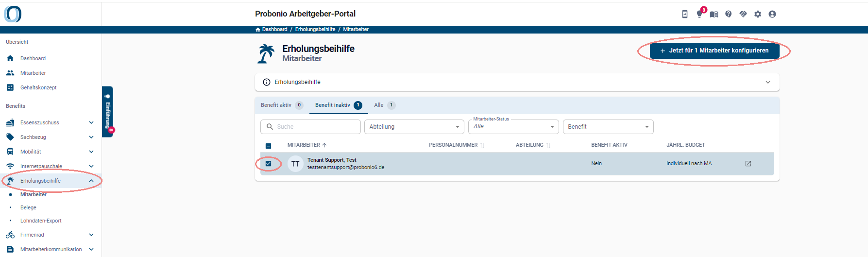Click Erholungsbeihilfe link in the breadcrumb

click(x=315, y=30)
